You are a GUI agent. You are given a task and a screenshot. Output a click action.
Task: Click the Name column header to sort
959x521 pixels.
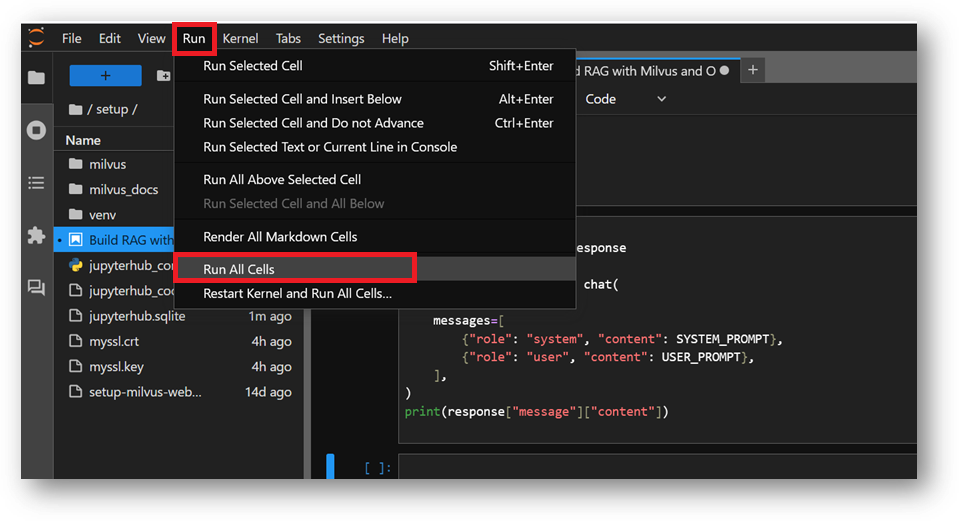84,141
